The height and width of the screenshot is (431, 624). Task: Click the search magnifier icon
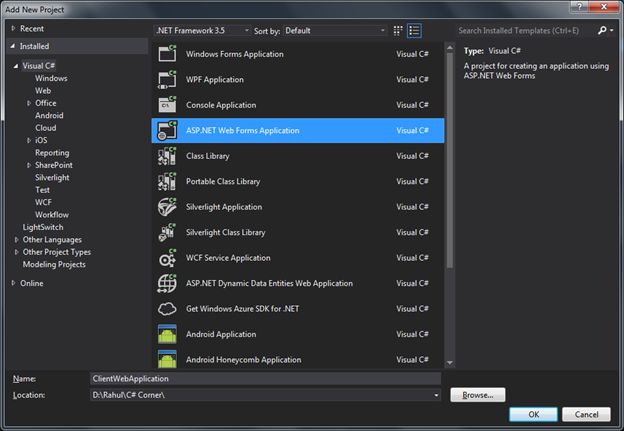click(x=602, y=30)
